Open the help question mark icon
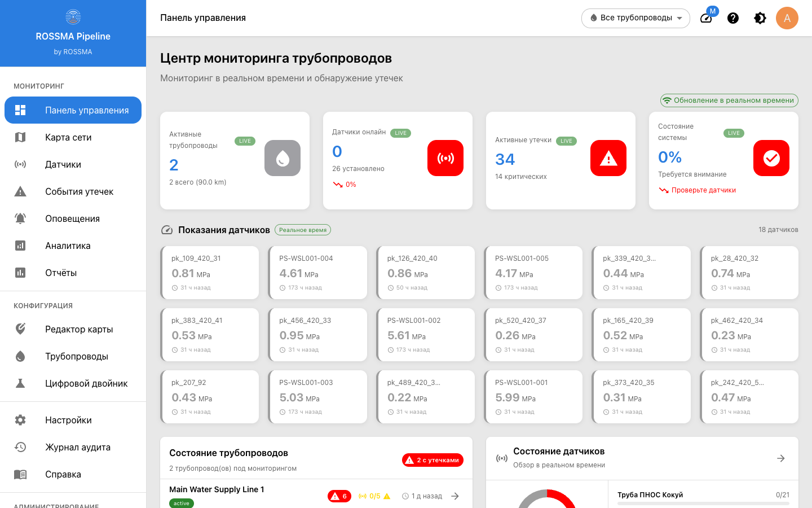Viewport: 812px width, 508px height. coord(733,18)
